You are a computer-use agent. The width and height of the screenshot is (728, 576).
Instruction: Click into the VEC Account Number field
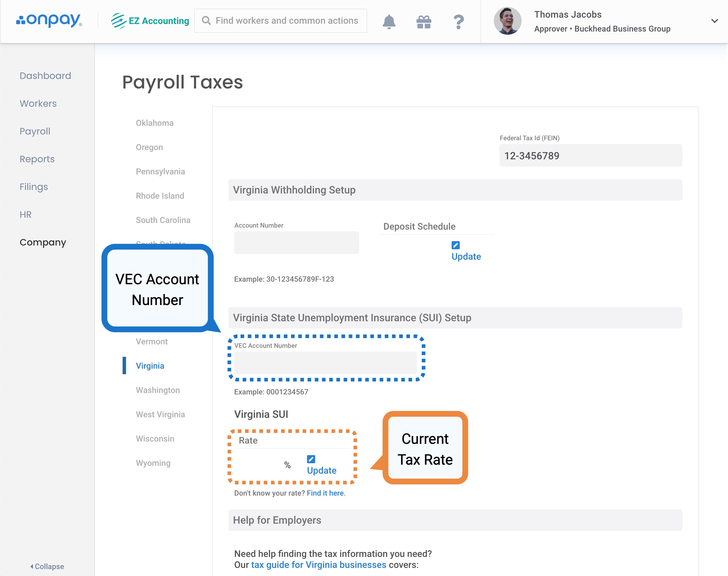pyautogui.click(x=325, y=363)
